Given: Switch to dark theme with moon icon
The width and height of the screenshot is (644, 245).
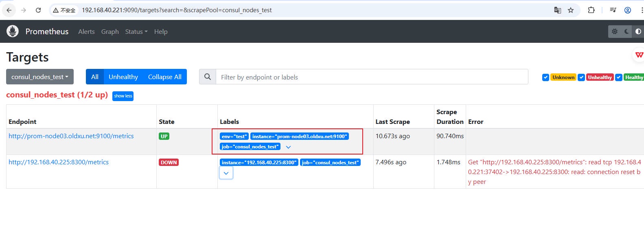Looking at the screenshot, I should pyautogui.click(x=626, y=31).
